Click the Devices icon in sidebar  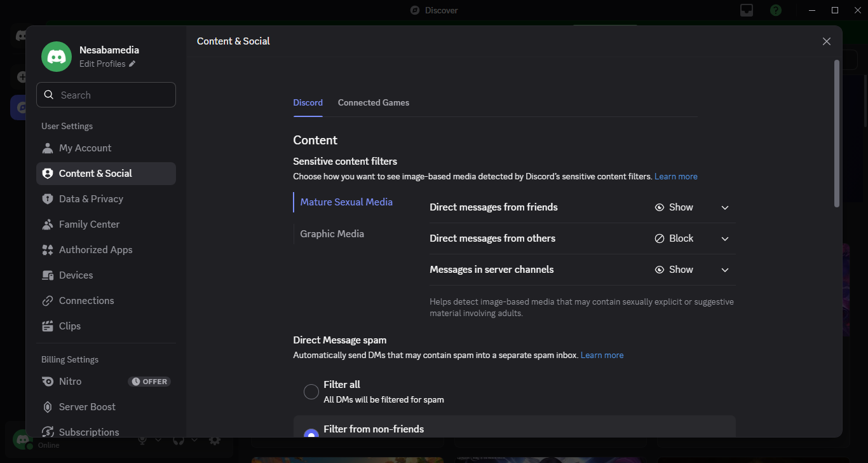click(48, 275)
